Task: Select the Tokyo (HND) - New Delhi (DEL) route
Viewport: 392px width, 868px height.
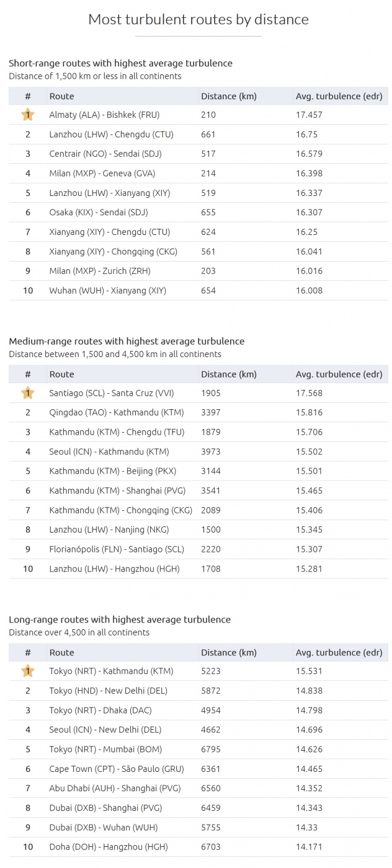Action: [108, 691]
